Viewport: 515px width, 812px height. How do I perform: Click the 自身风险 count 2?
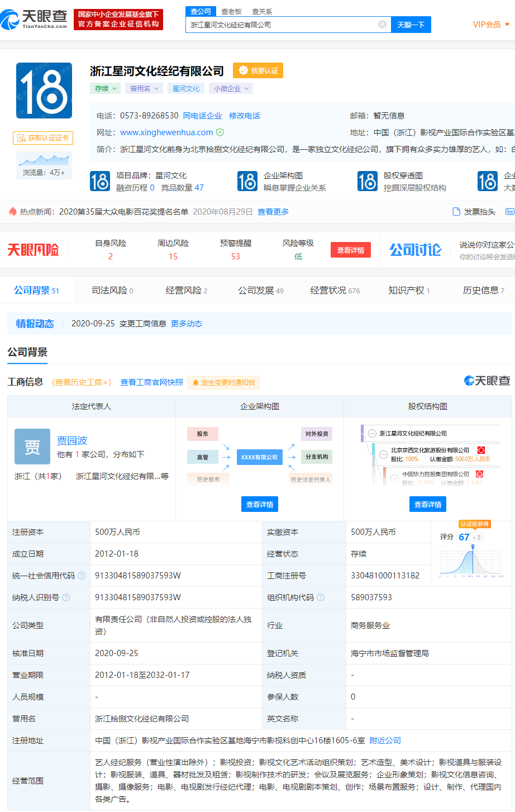click(x=111, y=256)
